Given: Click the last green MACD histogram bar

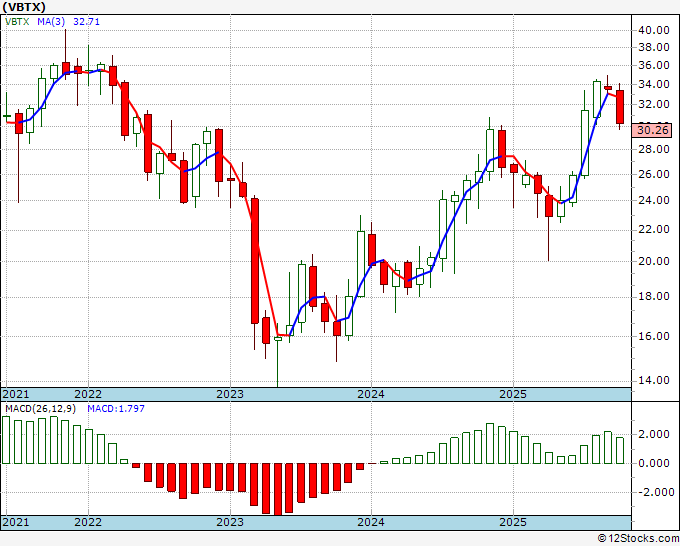Looking at the screenshot, I should click(x=620, y=450).
